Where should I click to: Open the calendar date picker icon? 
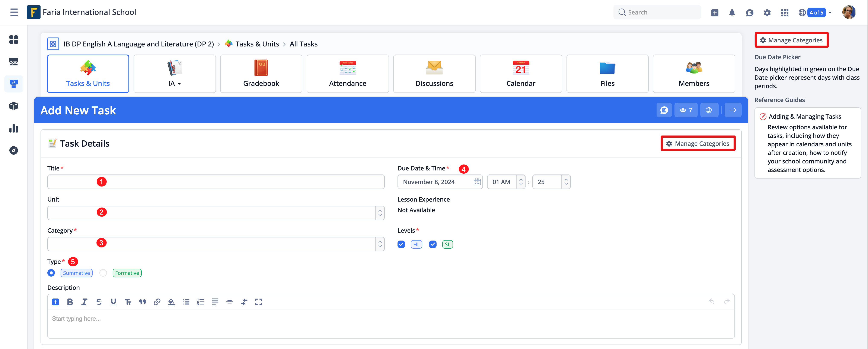point(477,182)
